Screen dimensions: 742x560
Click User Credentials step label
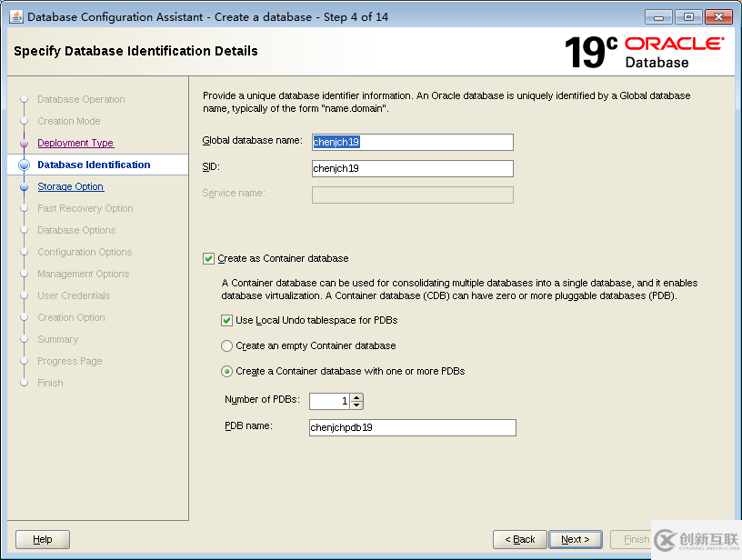[74, 295]
